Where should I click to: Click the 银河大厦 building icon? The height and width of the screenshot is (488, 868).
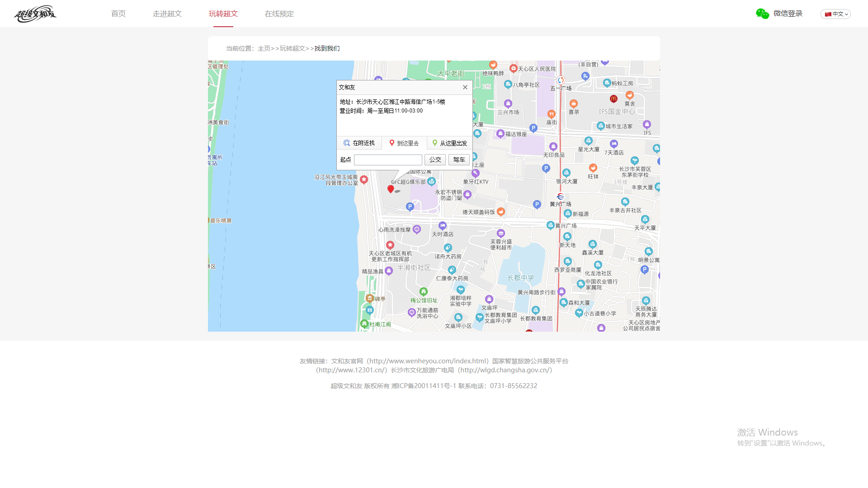(x=566, y=173)
